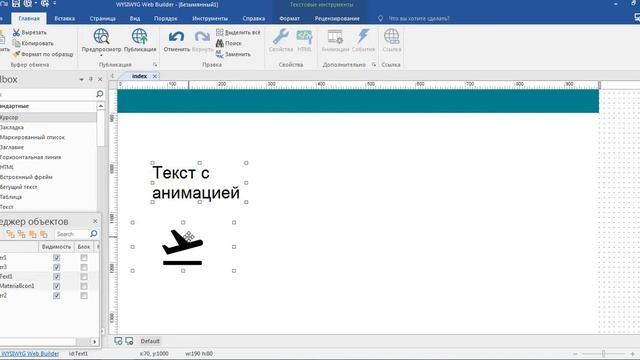Open the Формат ribbon tab
640x360 pixels.
pos(290,18)
